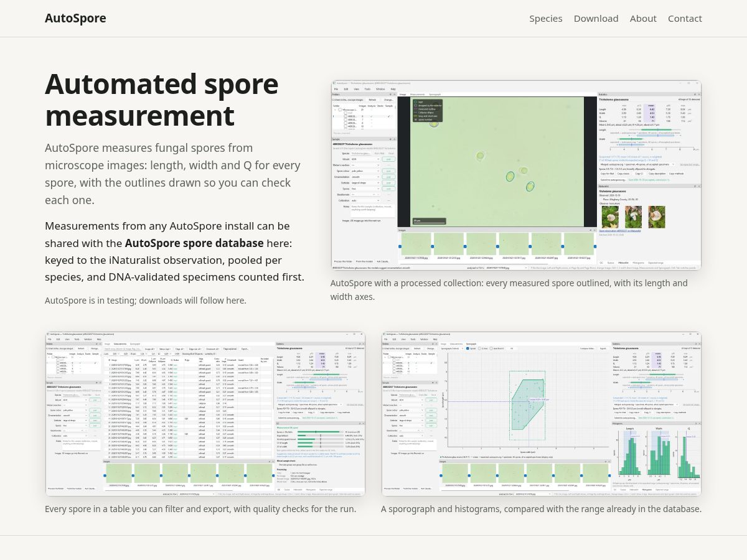Click the caption "A sporograph and histograms"
The image size is (747, 560).
541,508
